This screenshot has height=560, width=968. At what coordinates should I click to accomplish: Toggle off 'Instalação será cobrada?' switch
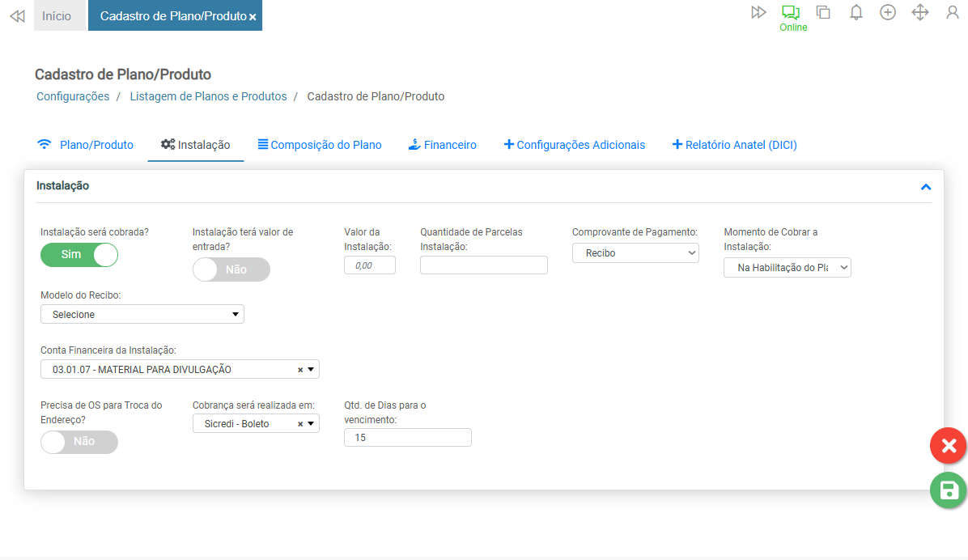[x=79, y=255]
